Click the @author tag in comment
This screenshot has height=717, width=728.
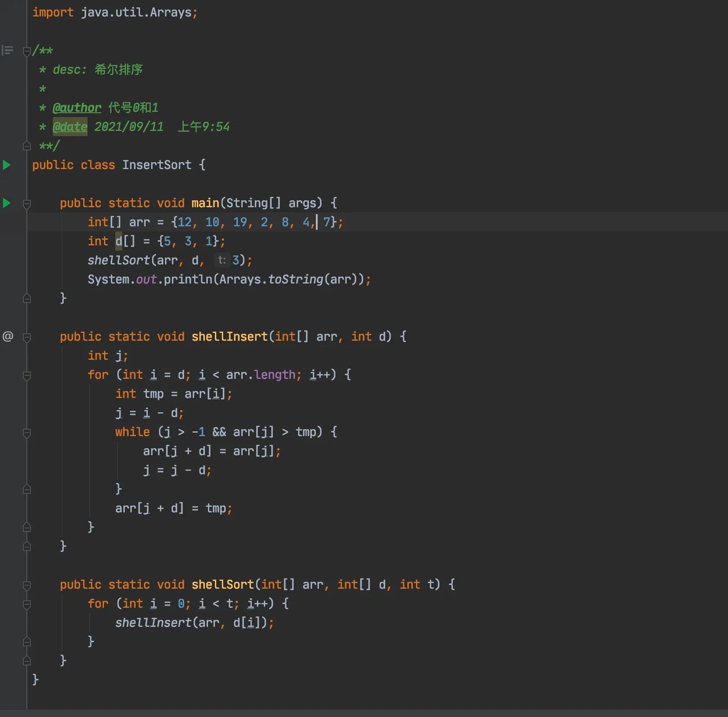click(77, 108)
